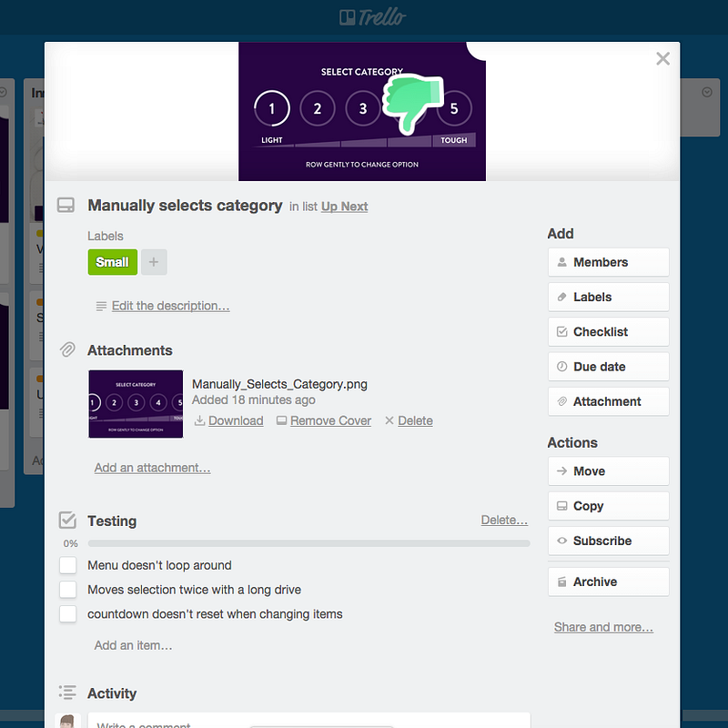Click the Attachment button in Add section
Image resolution: width=728 pixels, height=728 pixels.
[608, 401]
